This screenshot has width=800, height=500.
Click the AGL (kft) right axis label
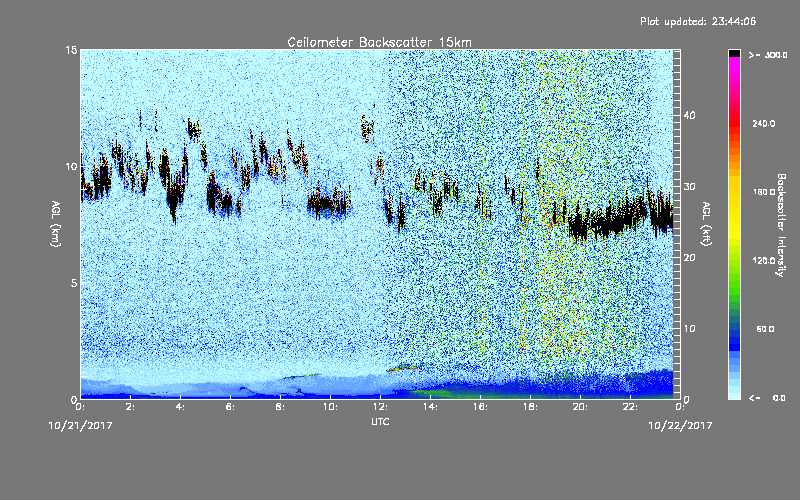point(706,224)
